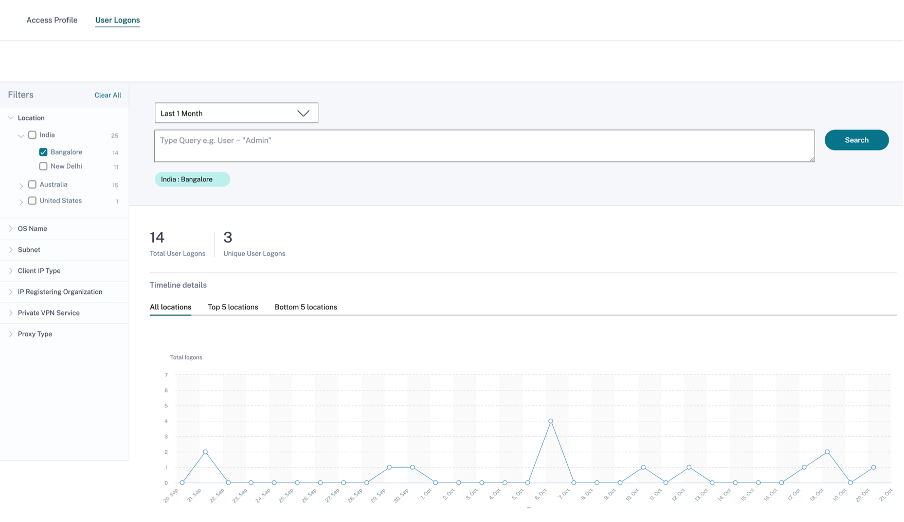Expand the United States node arrow
This screenshot has width=904, height=522.
click(21, 201)
